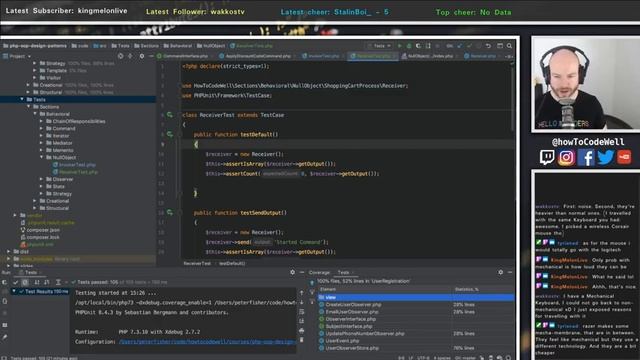
Task: Expand the Command folder in project tree
Action: 42,129
